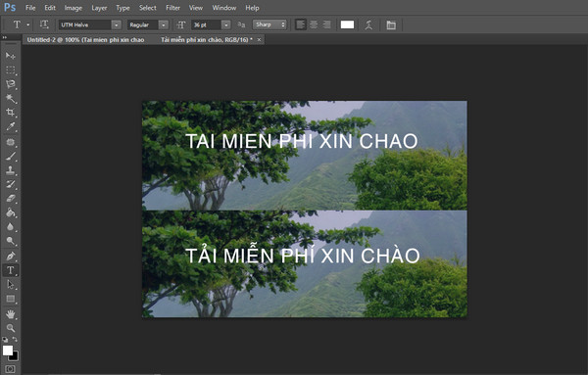This screenshot has width=588, height=375.
Task: Select the Rectangle shape tool
Action: click(x=10, y=299)
